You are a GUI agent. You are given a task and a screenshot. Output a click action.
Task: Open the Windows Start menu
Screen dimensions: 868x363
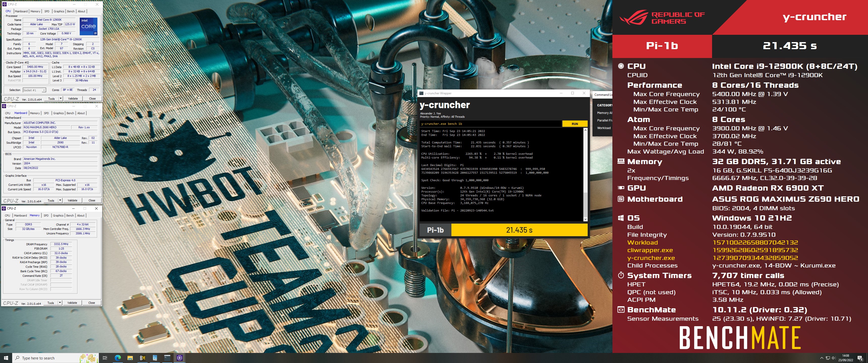6,358
